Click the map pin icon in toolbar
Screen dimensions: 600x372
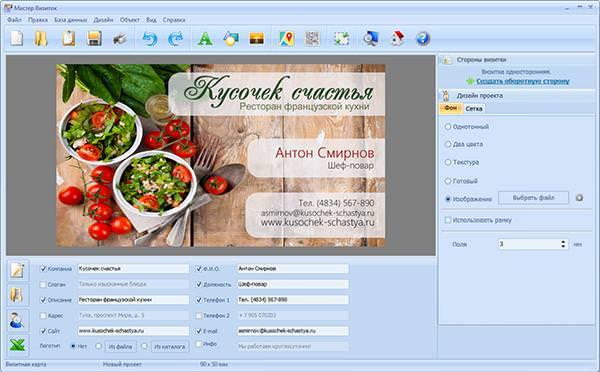(x=287, y=39)
